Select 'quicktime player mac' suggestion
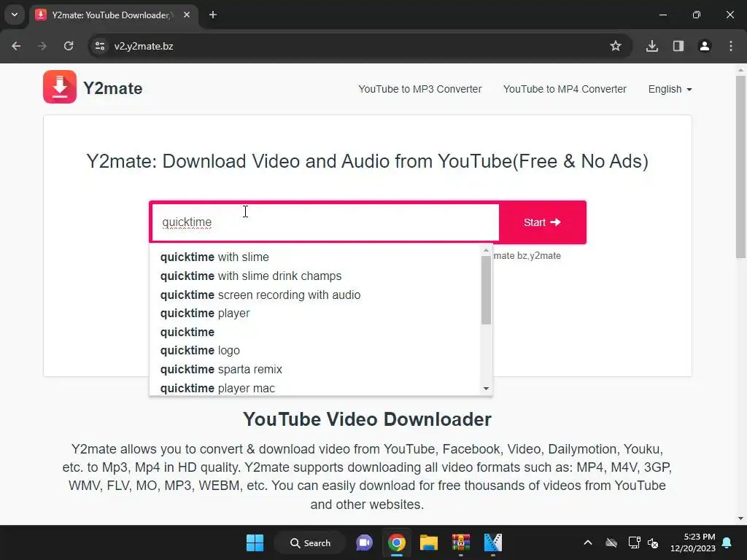Image resolution: width=747 pixels, height=560 pixels. (315, 388)
